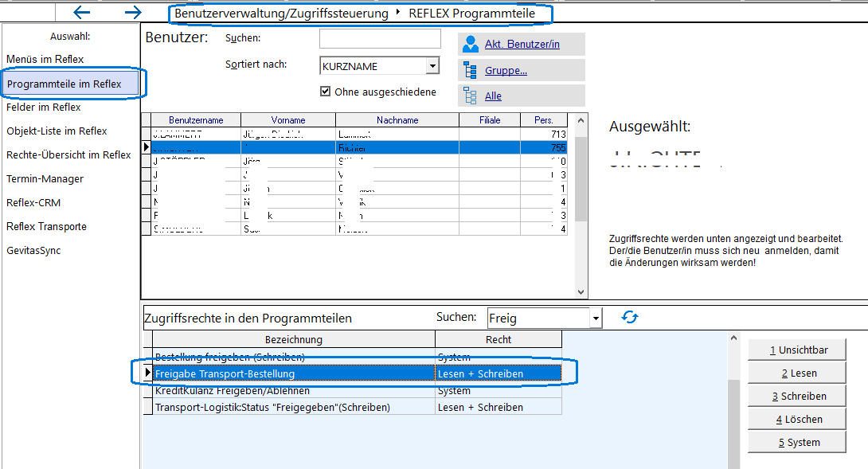Click the Benutzer Suchen input field
This screenshot has height=469, width=868.
click(380, 39)
